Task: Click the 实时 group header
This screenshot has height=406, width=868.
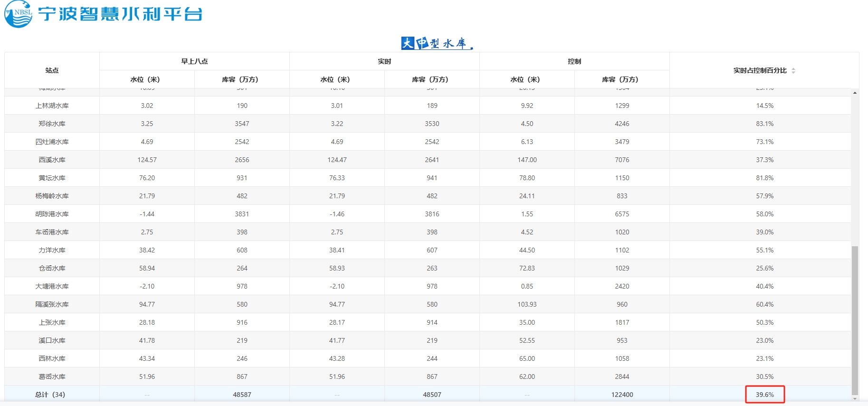Action: (384, 61)
